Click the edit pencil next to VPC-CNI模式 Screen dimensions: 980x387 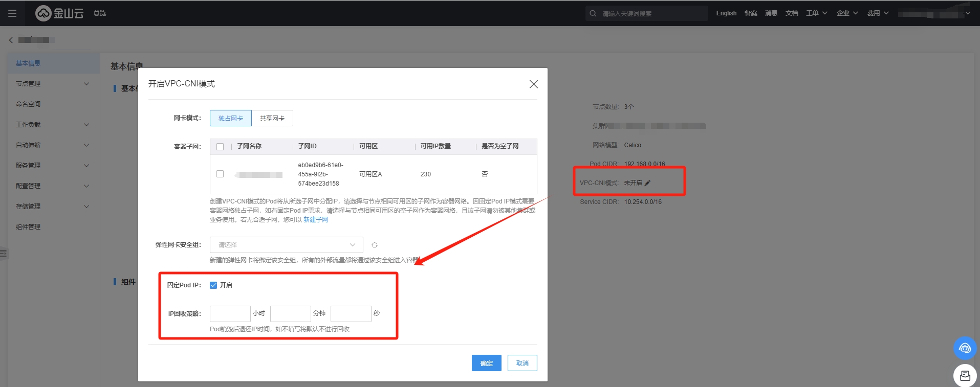click(x=647, y=183)
